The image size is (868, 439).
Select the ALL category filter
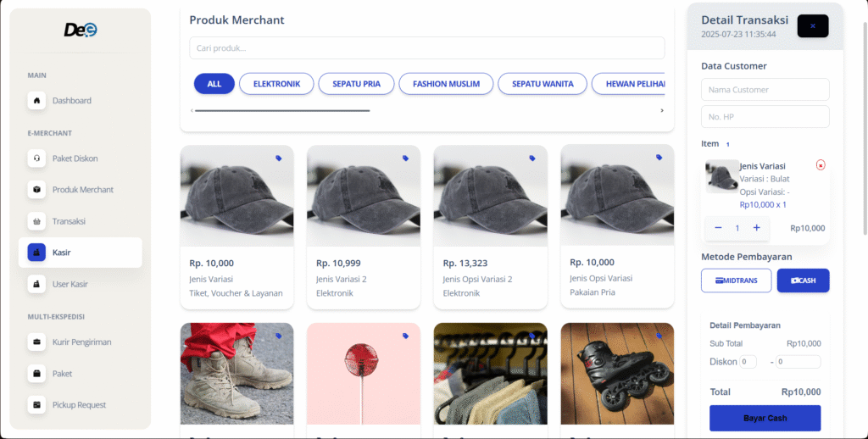[x=214, y=84]
